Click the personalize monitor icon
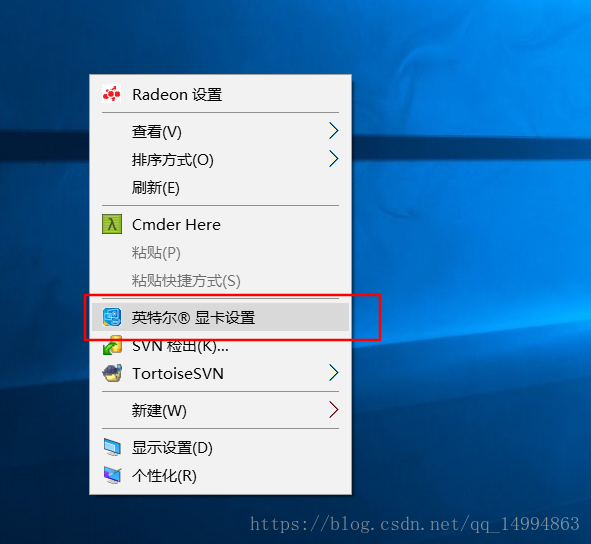 pos(112,475)
